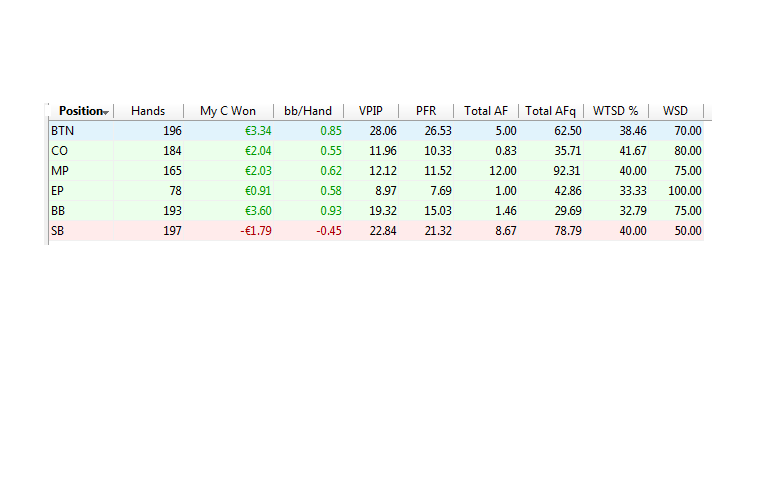Click the 7.69 PFR value
Viewport: 768px width, 480px height.
pos(441,191)
